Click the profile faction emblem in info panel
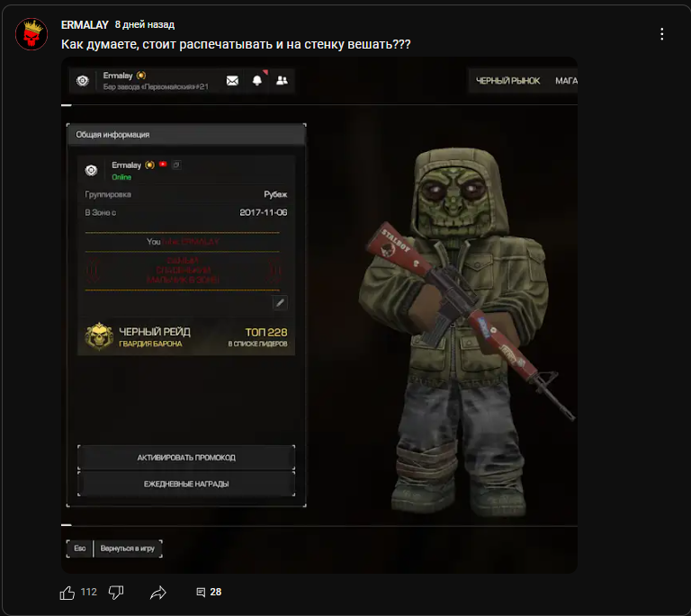Image resolution: width=691 pixels, height=616 pixels. [x=91, y=170]
